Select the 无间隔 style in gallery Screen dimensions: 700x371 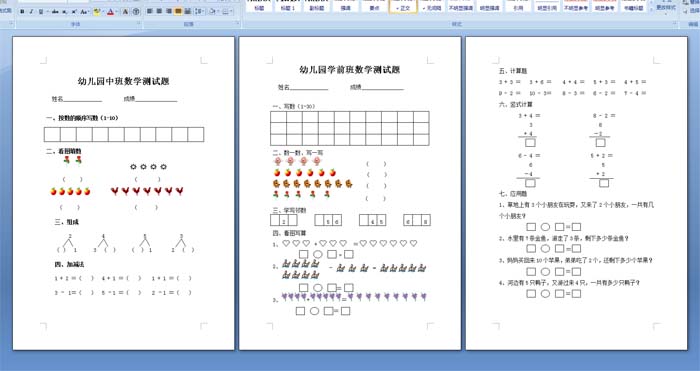[432, 6]
